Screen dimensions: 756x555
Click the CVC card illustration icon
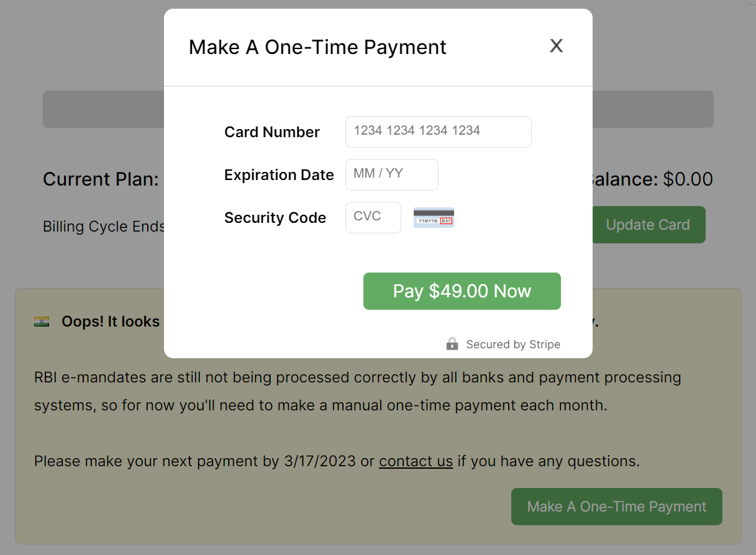point(434,218)
